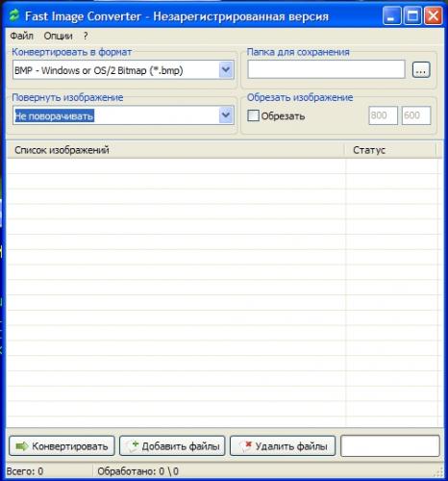Click the 800 crop width field

(x=383, y=115)
